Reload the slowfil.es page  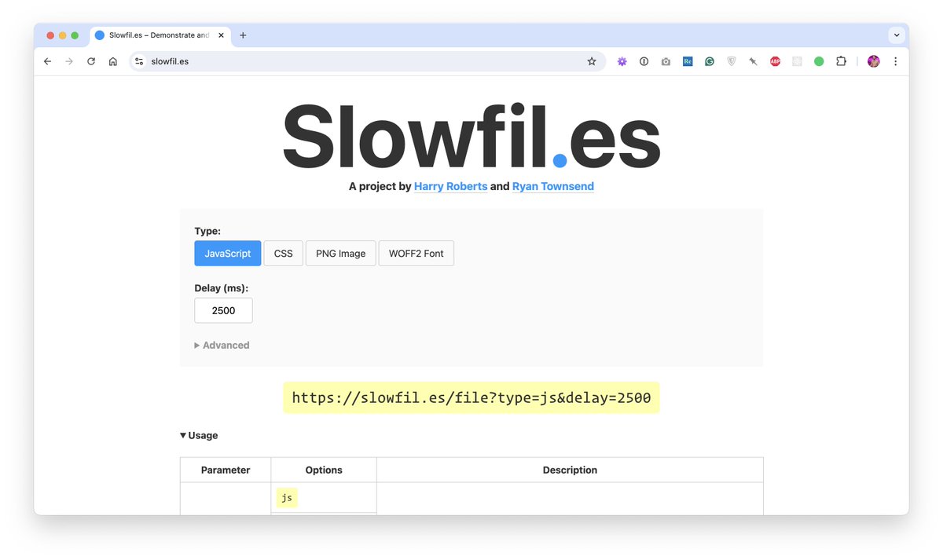coord(91,61)
